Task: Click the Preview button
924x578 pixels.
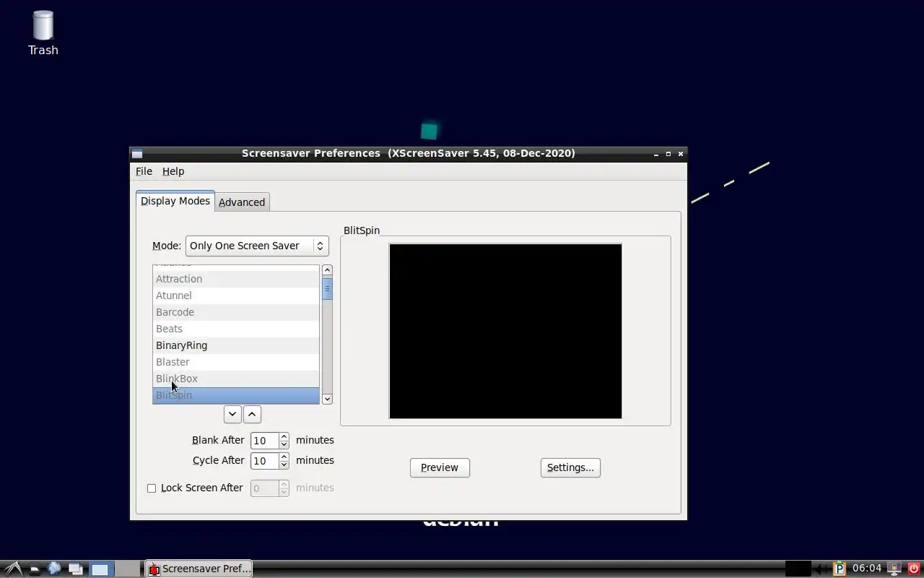Action: pos(440,467)
